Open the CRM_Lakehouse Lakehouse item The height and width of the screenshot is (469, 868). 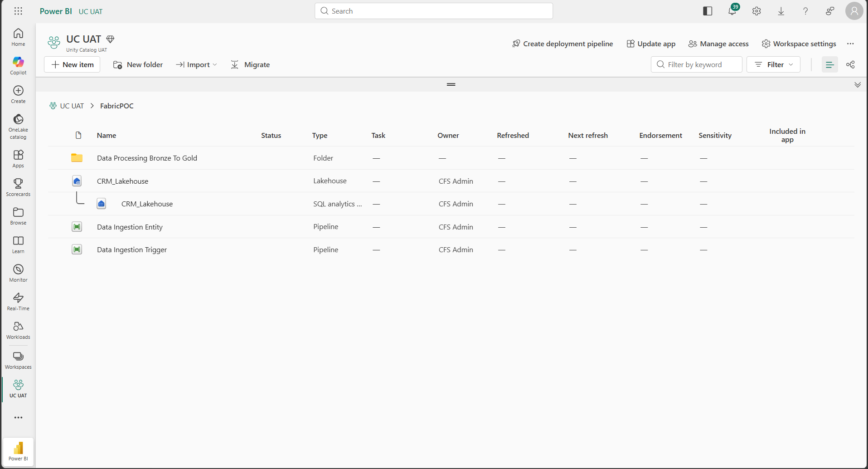(x=122, y=181)
